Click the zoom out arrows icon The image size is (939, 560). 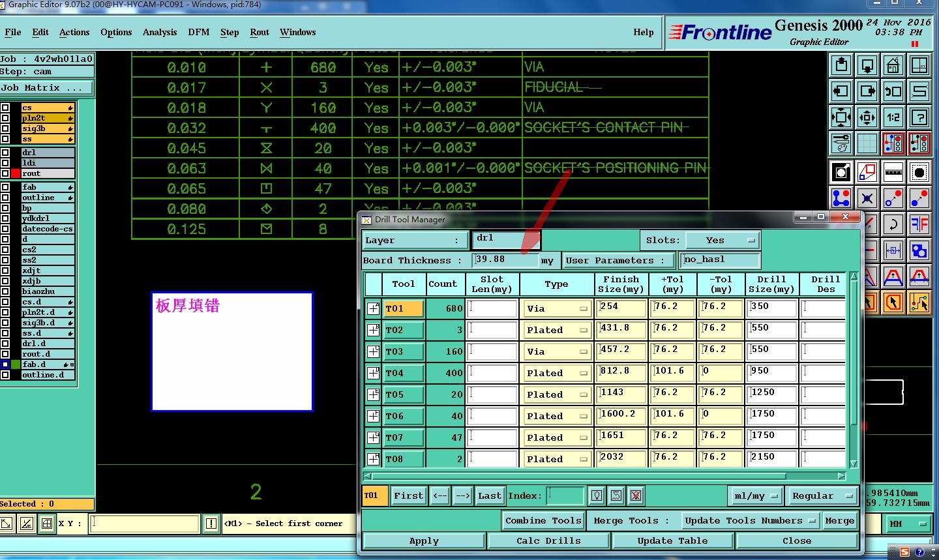pyautogui.click(x=841, y=117)
